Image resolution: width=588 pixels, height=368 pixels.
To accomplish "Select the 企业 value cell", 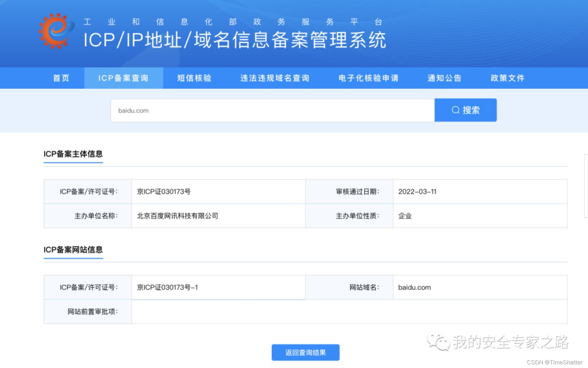I will tap(480, 216).
